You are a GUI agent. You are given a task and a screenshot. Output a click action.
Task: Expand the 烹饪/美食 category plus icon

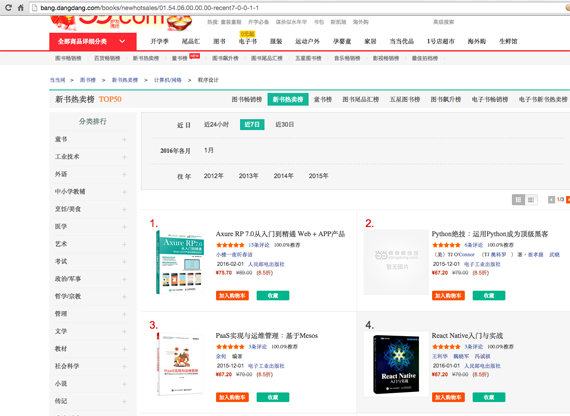coord(124,209)
